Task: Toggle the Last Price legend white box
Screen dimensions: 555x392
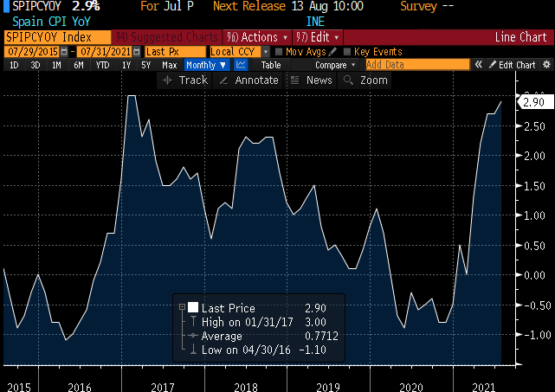Action: click(x=193, y=308)
